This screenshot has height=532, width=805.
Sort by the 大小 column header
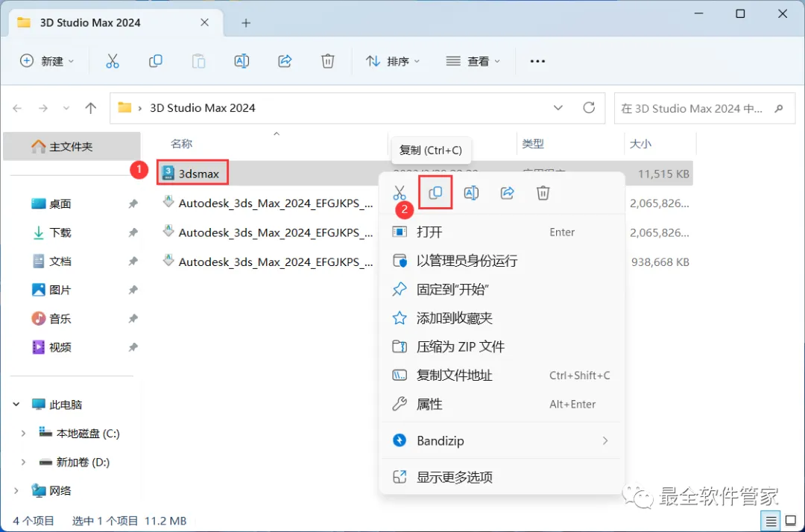pyautogui.click(x=640, y=144)
